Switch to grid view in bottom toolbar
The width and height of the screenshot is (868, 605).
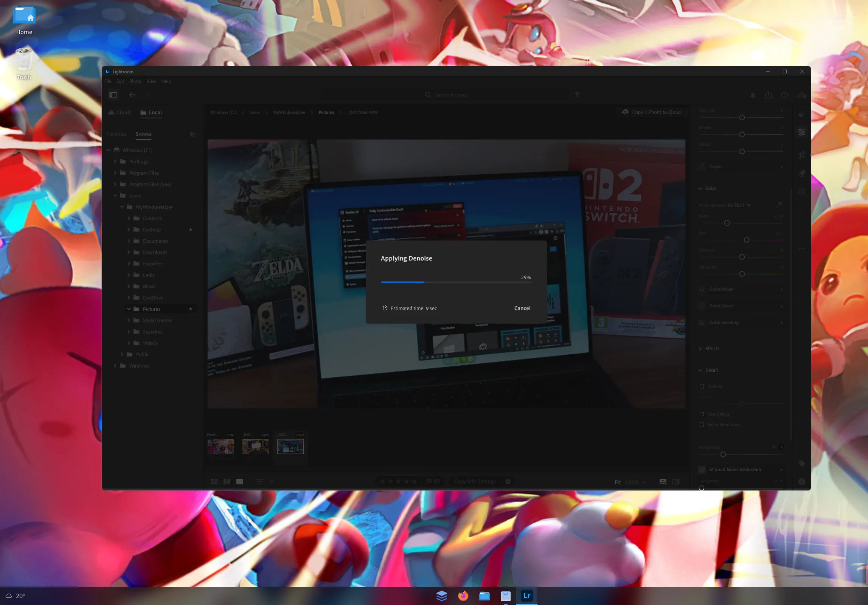coord(214,481)
